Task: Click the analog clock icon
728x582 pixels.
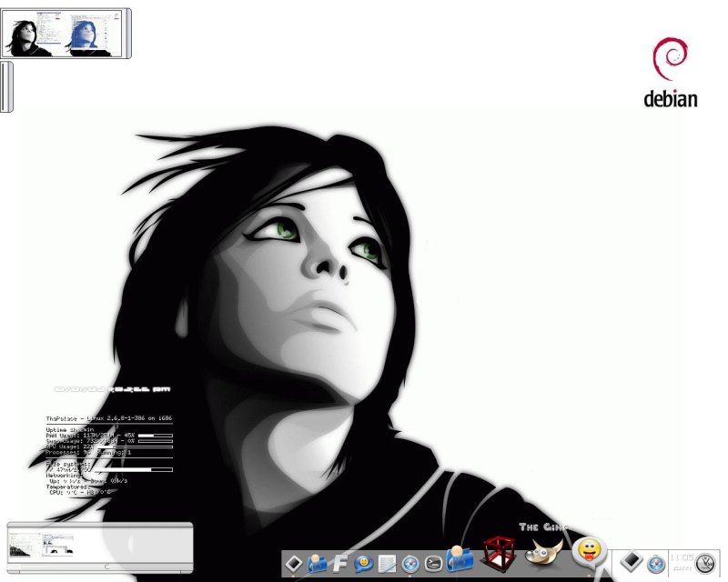Action: pos(705,563)
